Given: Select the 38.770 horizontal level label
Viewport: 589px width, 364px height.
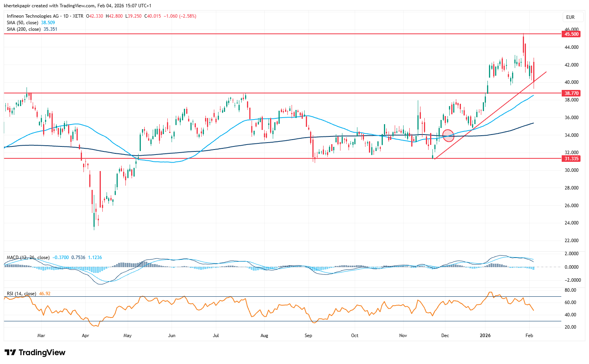Looking at the screenshot, I should pyautogui.click(x=571, y=93).
